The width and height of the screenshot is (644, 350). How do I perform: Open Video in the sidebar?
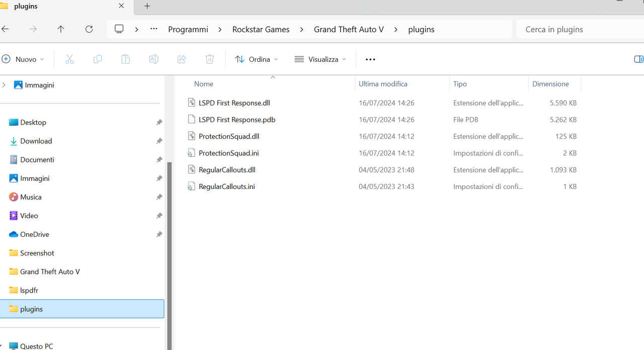coord(29,215)
